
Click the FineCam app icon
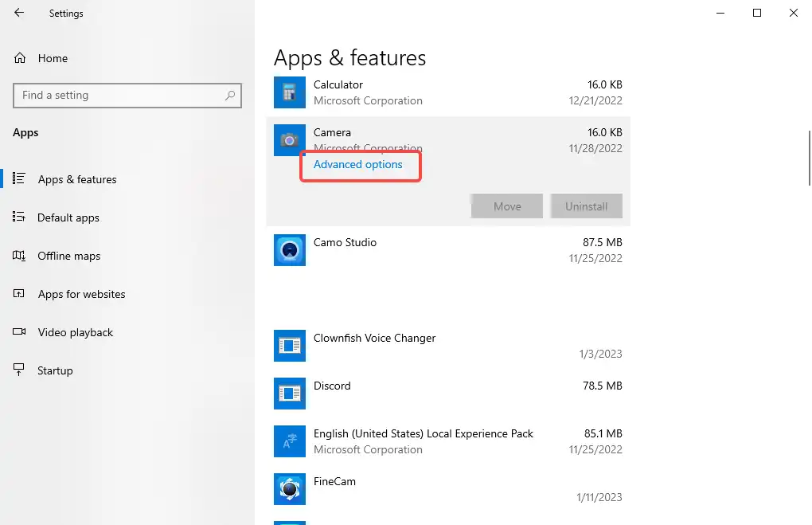pos(290,488)
